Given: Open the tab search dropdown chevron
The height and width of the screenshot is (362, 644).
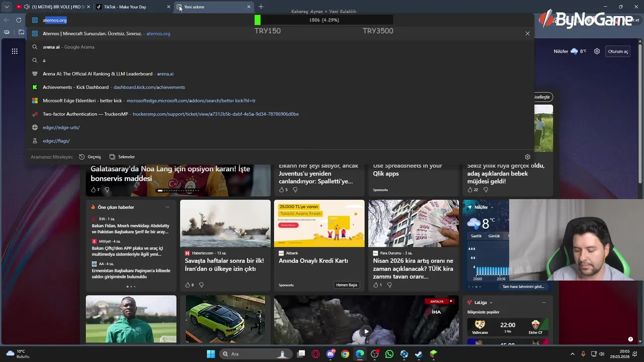Looking at the screenshot, I should tap(7, 7).
